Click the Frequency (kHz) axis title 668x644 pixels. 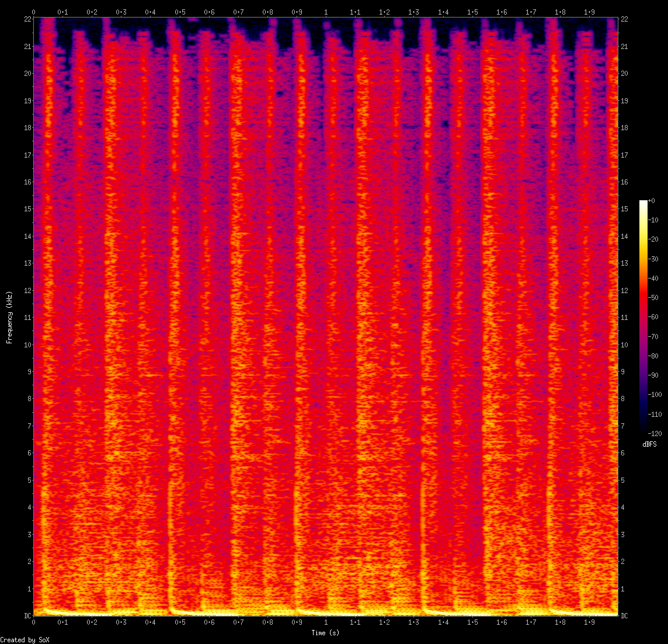pos(9,317)
